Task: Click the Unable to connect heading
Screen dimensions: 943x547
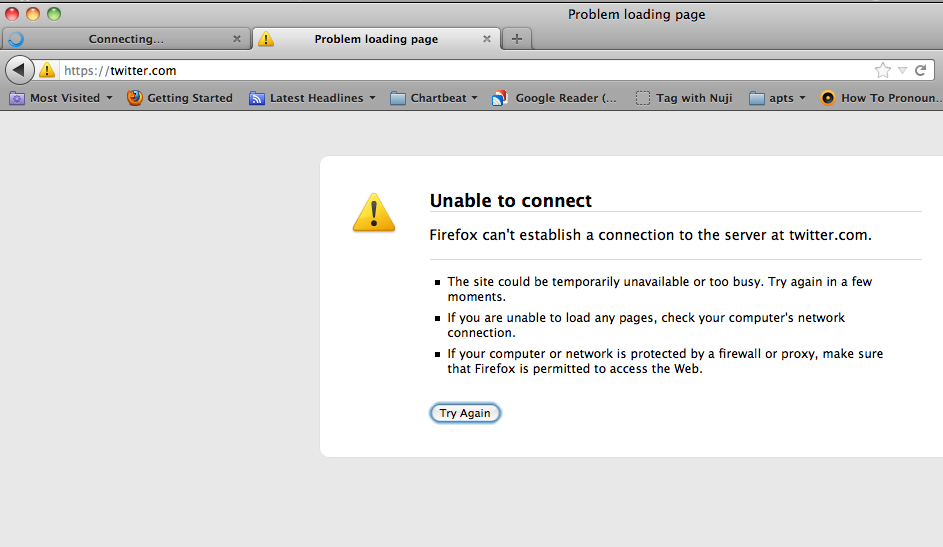Action: [x=511, y=200]
